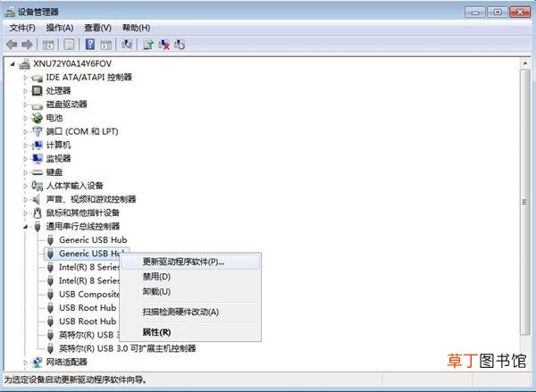Viewport: 536px width, 392px height.
Task: Choose 禁用(D) in the context menu
Action: 190,277
